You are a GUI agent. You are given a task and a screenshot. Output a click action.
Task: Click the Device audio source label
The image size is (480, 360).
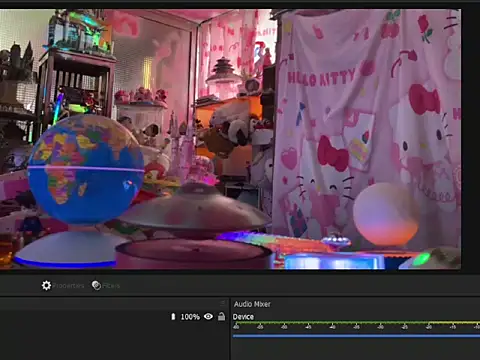pyautogui.click(x=243, y=317)
